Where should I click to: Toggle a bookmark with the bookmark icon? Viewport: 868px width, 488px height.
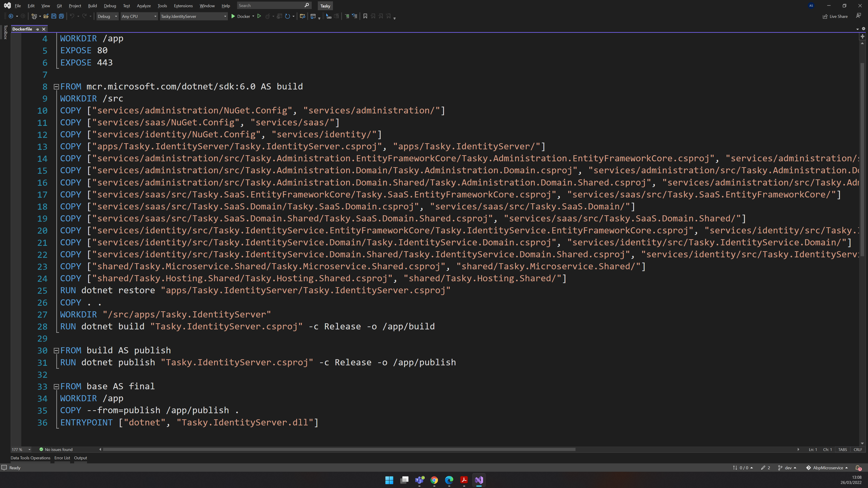(365, 16)
